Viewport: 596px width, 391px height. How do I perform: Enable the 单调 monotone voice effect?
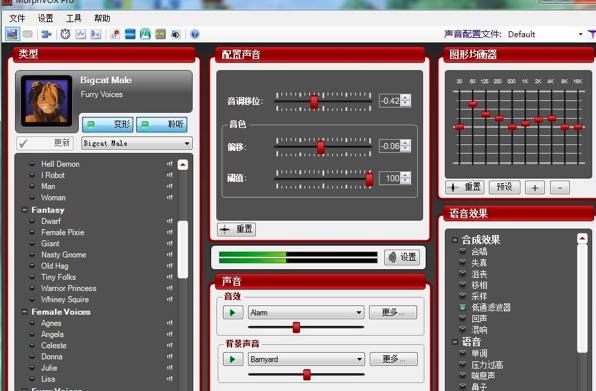[x=463, y=353]
